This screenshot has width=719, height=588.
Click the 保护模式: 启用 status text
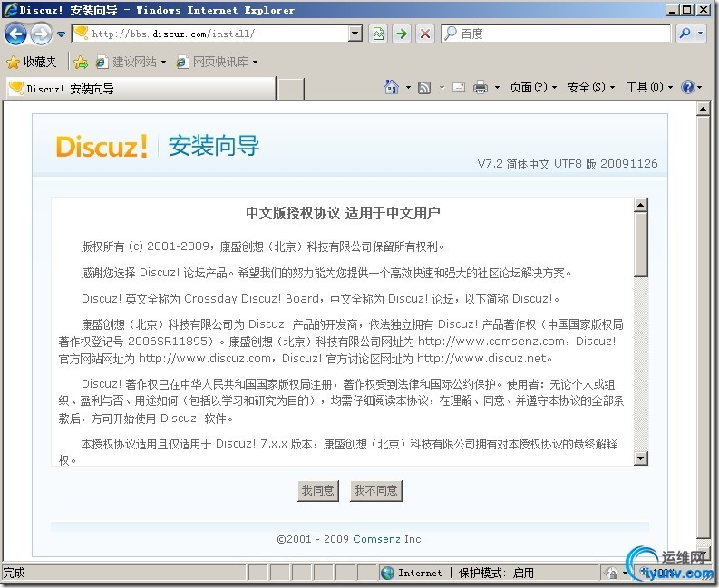pos(496,573)
